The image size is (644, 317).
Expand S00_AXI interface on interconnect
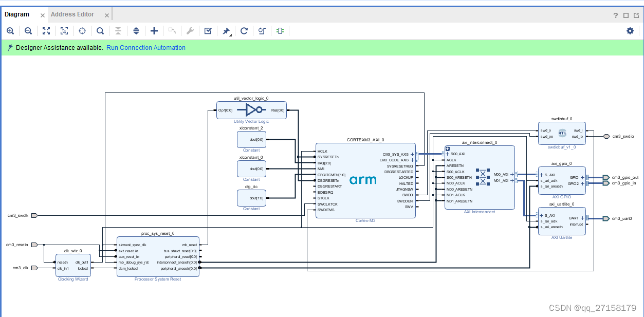pos(448,154)
